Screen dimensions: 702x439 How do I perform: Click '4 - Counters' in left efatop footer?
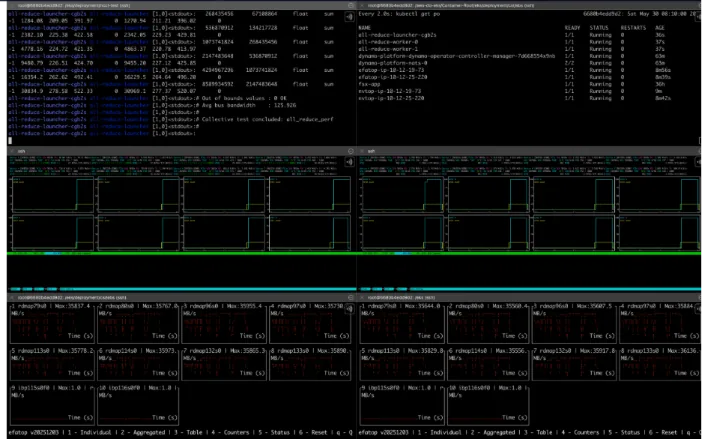[x=230, y=432]
